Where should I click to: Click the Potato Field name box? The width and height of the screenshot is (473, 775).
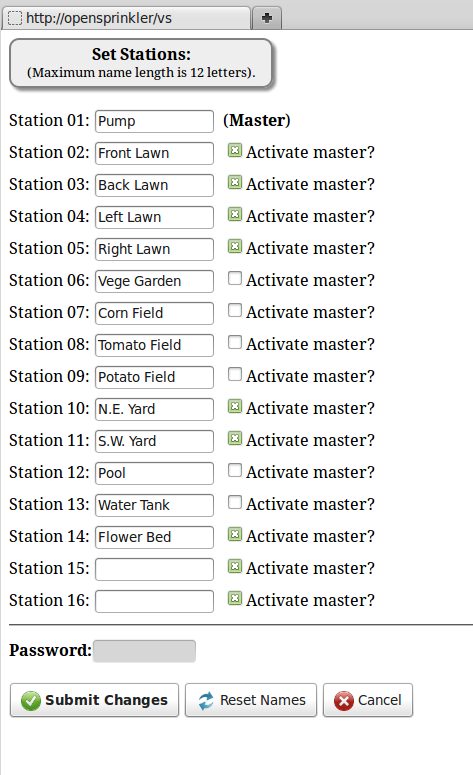point(154,377)
